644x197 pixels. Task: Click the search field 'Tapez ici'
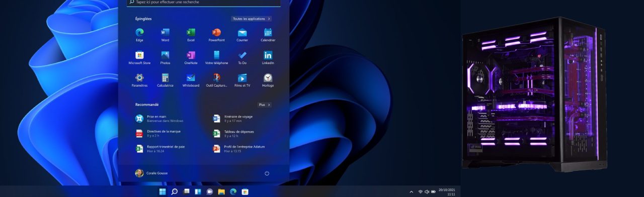click(204, 3)
